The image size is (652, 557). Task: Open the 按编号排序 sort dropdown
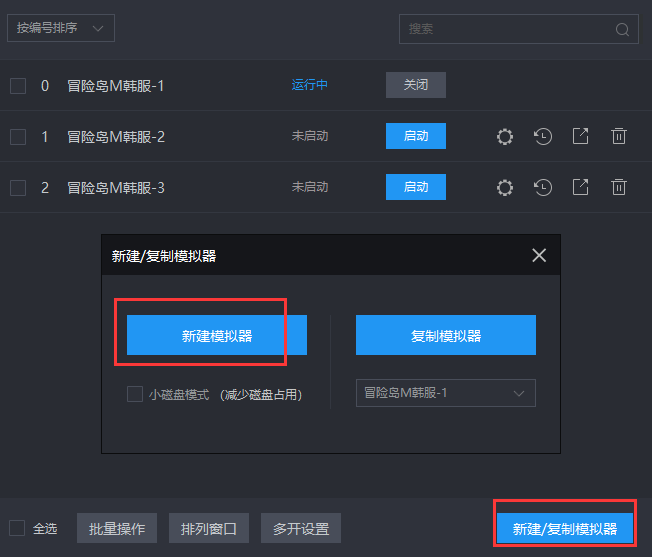[x=61, y=28]
